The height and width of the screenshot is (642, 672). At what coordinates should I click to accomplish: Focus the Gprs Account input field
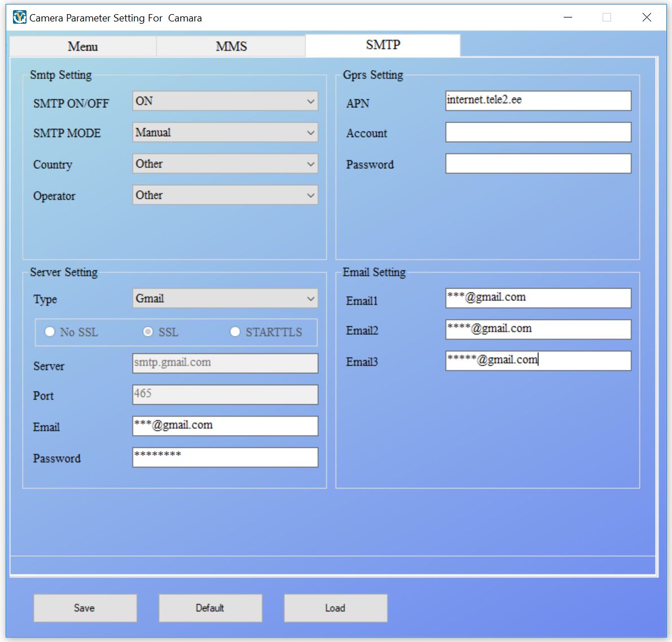pyautogui.click(x=538, y=133)
